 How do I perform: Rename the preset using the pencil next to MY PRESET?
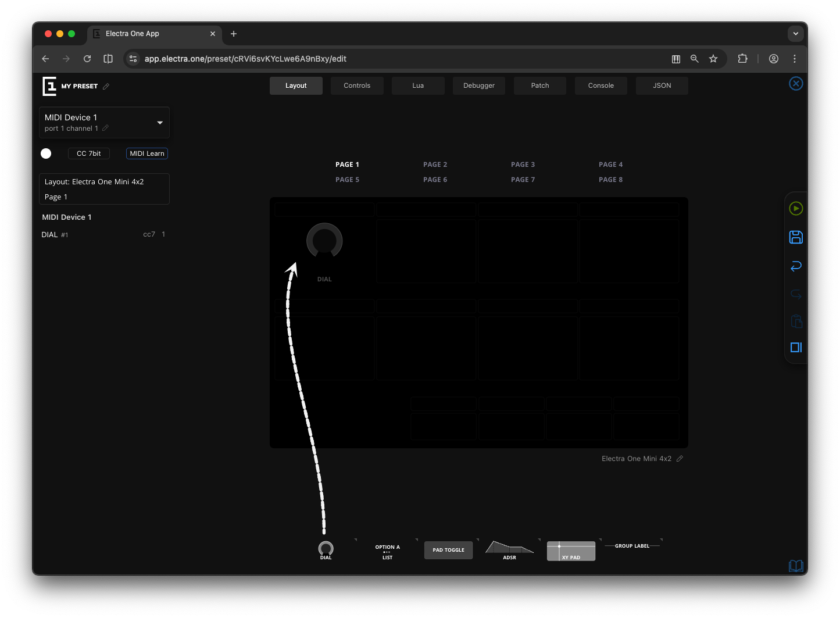coord(106,86)
